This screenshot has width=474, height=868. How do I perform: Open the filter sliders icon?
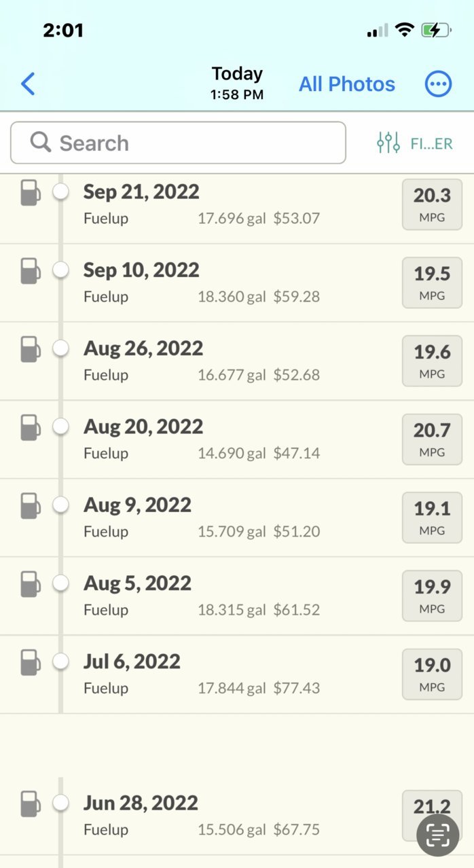388,143
